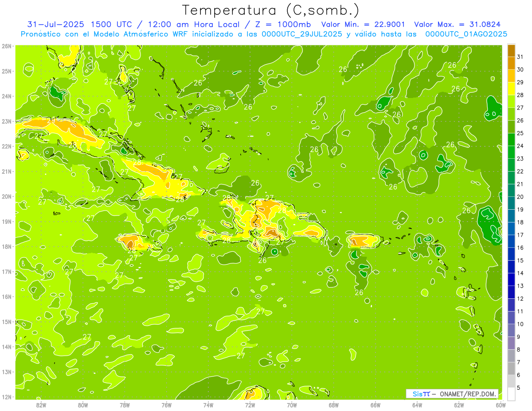Viewport: 532px width, 411px height.
Task: Click the color bar label '10'
Action: point(520,325)
